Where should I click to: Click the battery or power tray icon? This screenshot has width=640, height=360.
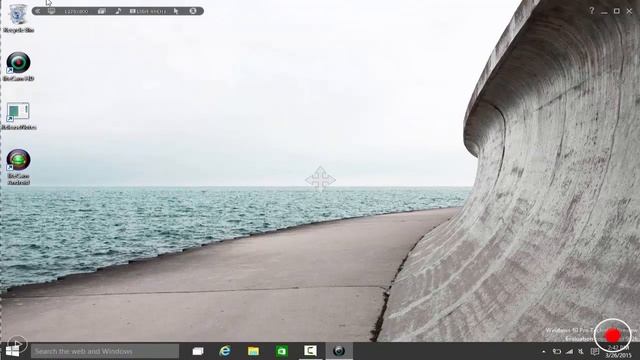pos(557,351)
